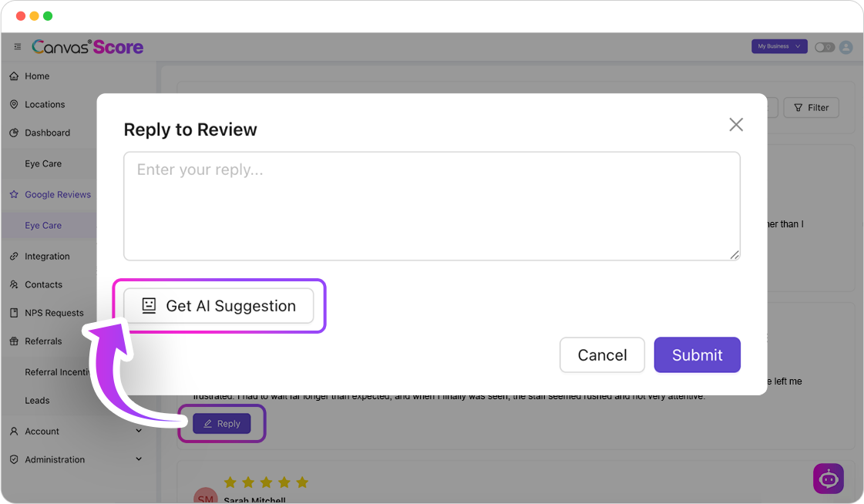
Task: Submit the review reply
Action: (x=697, y=354)
